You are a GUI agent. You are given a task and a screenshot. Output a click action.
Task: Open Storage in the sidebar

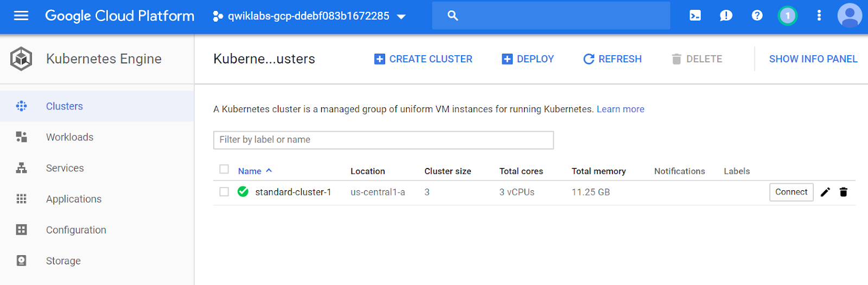(x=97, y=261)
